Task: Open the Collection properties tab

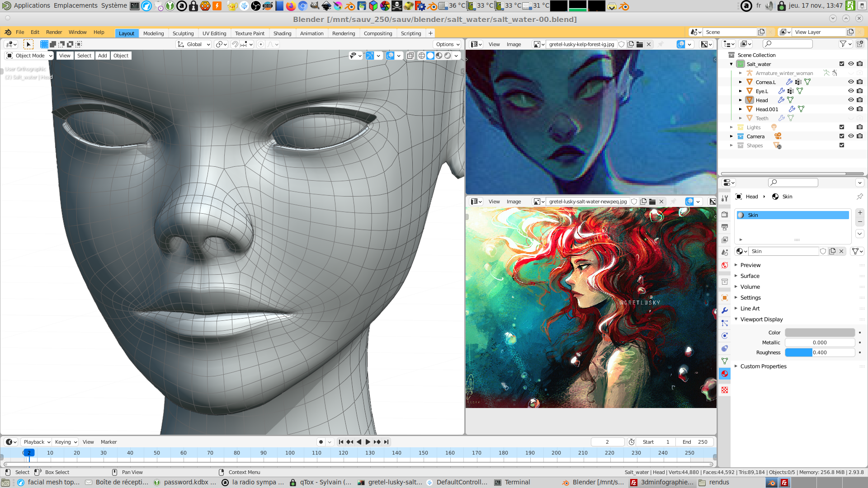Action: 725,282
